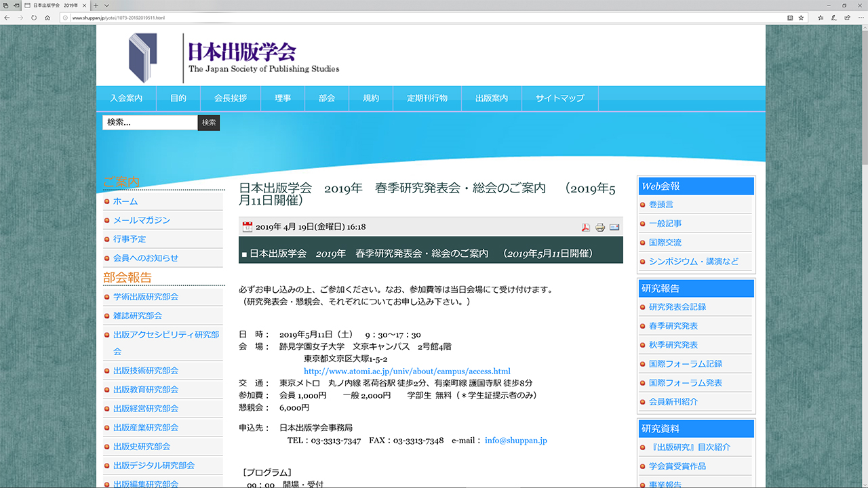Show site information icon in address bar

[65, 18]
